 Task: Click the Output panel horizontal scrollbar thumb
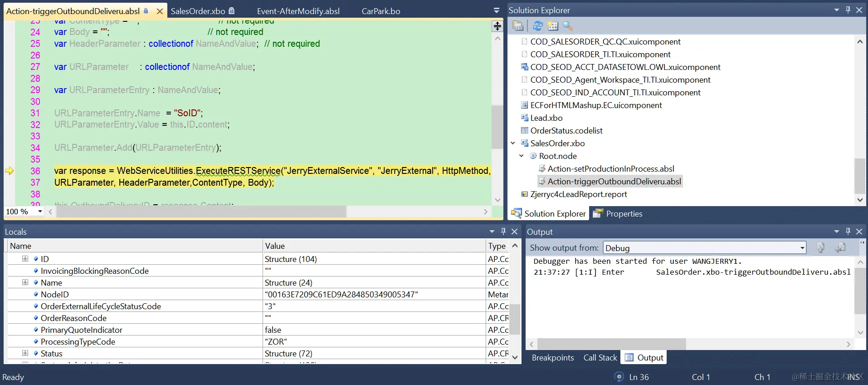[612, 344]
